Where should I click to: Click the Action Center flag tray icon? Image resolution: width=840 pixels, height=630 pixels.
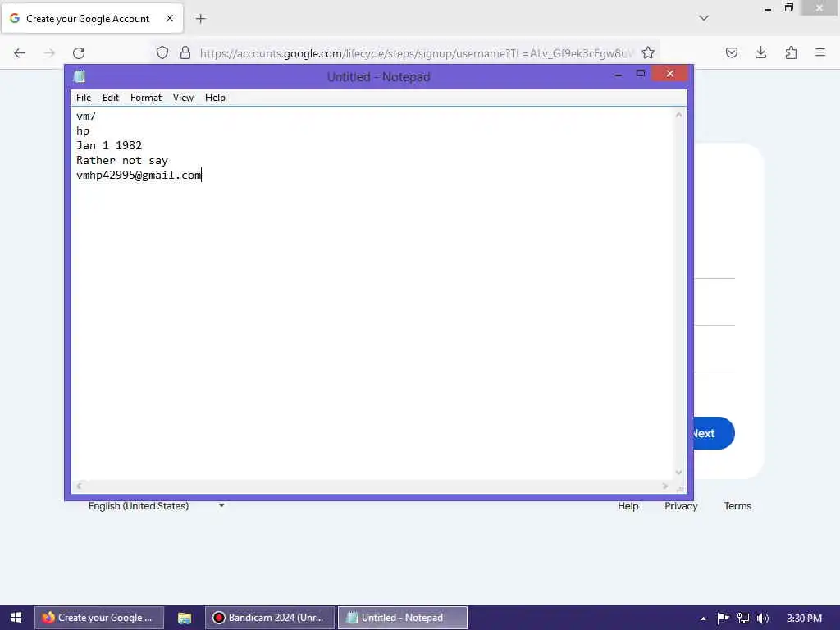pyautogui.click(x=723, y=618)
